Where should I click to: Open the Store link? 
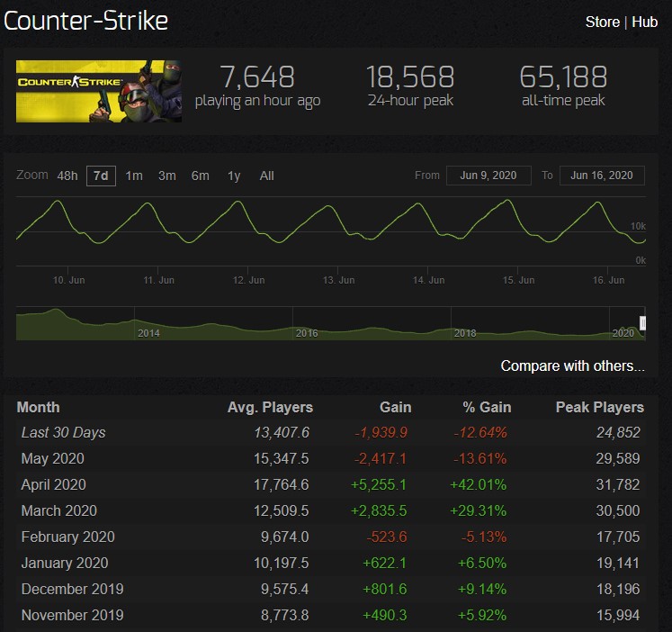click(602, 22)
